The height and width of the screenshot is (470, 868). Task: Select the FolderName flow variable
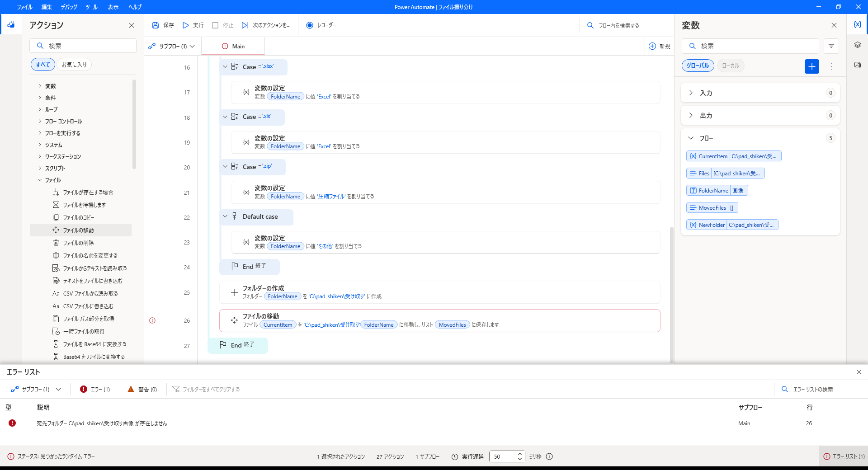point(717,191)
